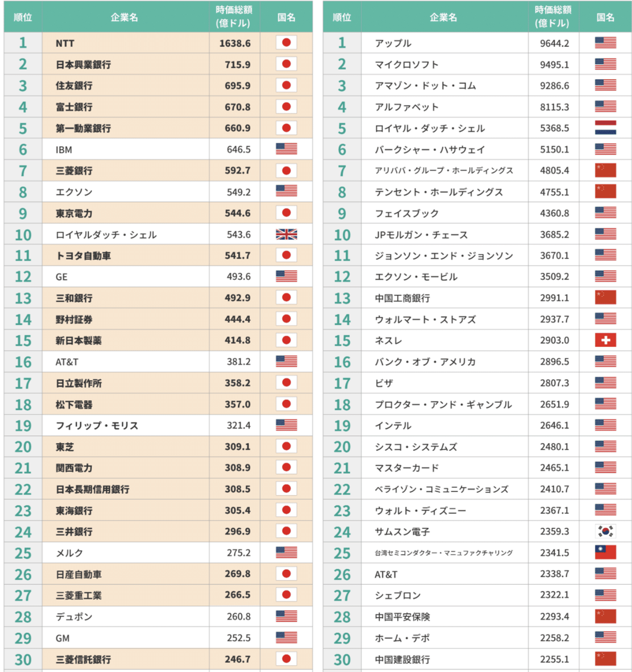Click the US flag in the GM row
632x672 pixels.
[287, 637]
